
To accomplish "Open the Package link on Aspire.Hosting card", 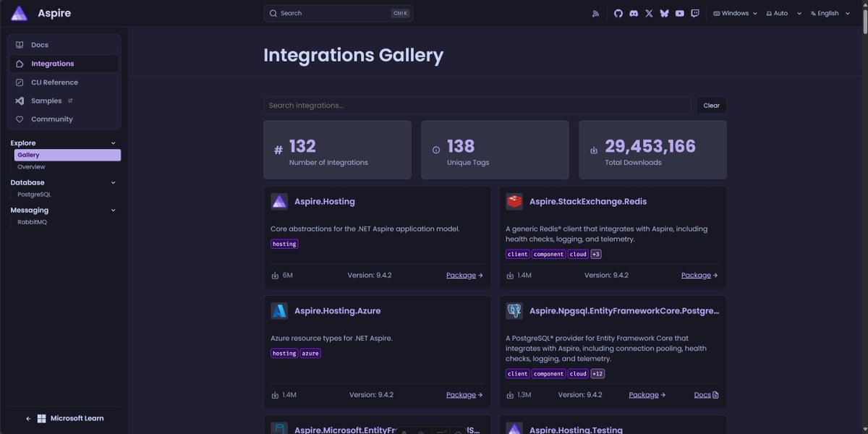I will [461, 274].
